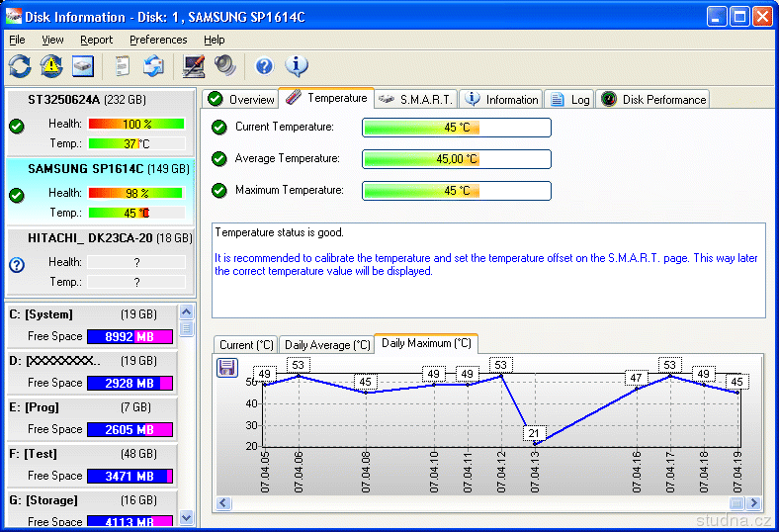Open the Preferences menu
The image size is (779, 532).
tap(158, 40)
